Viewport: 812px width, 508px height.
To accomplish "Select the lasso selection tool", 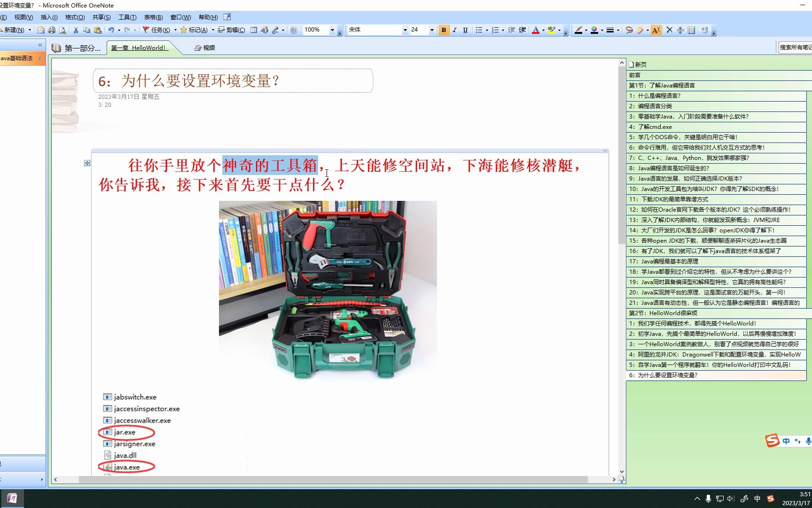I will pos(629,30).
